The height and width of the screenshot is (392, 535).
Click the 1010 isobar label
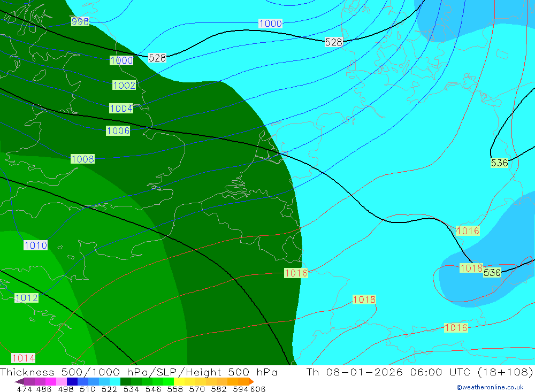35,245
